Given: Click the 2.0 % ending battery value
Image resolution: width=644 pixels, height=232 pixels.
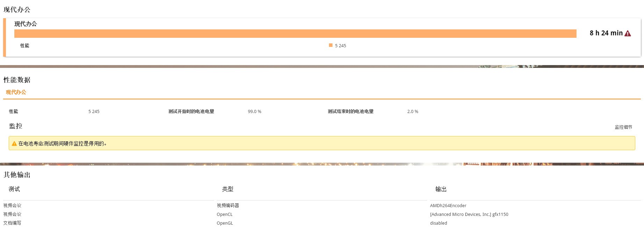Looking at the screenshot, I should tap(413, 111).
